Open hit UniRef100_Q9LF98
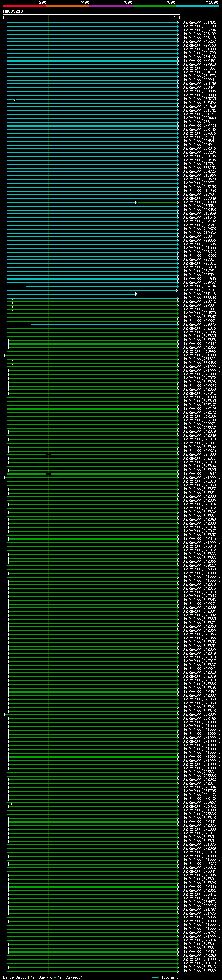 tap(199, 26)
